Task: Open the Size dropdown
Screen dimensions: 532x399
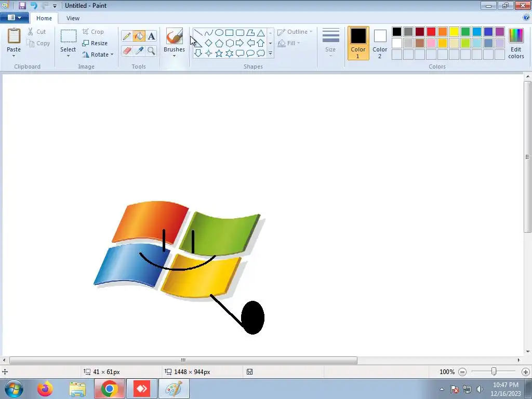Action: 330,43
